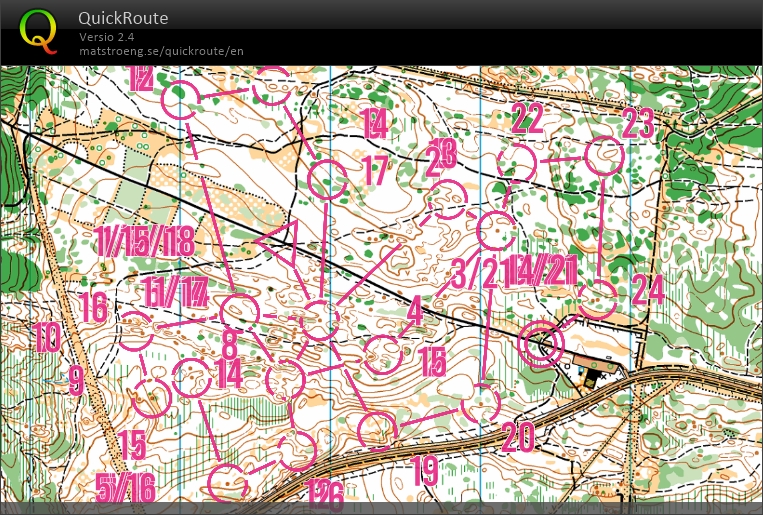Click the QuickRoute title text

[123, 18]
